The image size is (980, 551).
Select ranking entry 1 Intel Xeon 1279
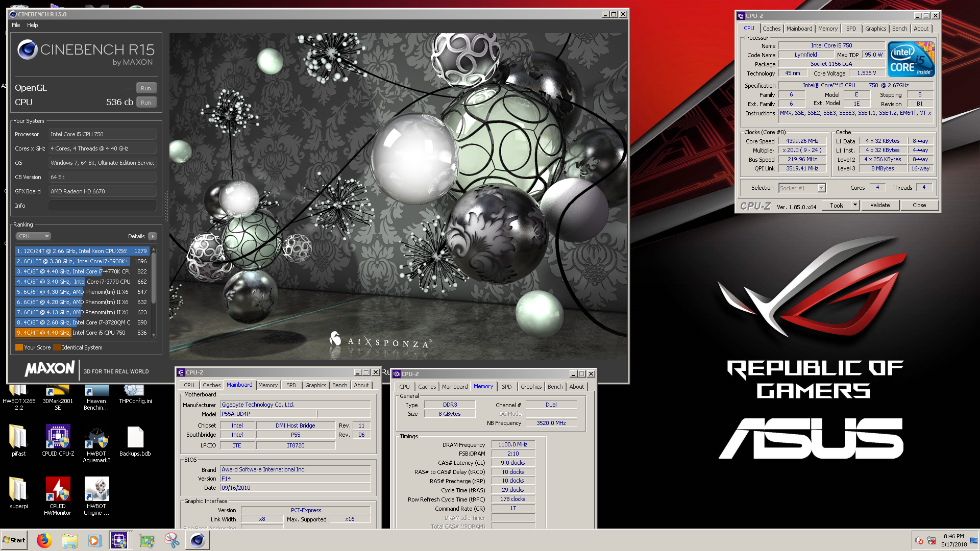[x=82, y=251]
